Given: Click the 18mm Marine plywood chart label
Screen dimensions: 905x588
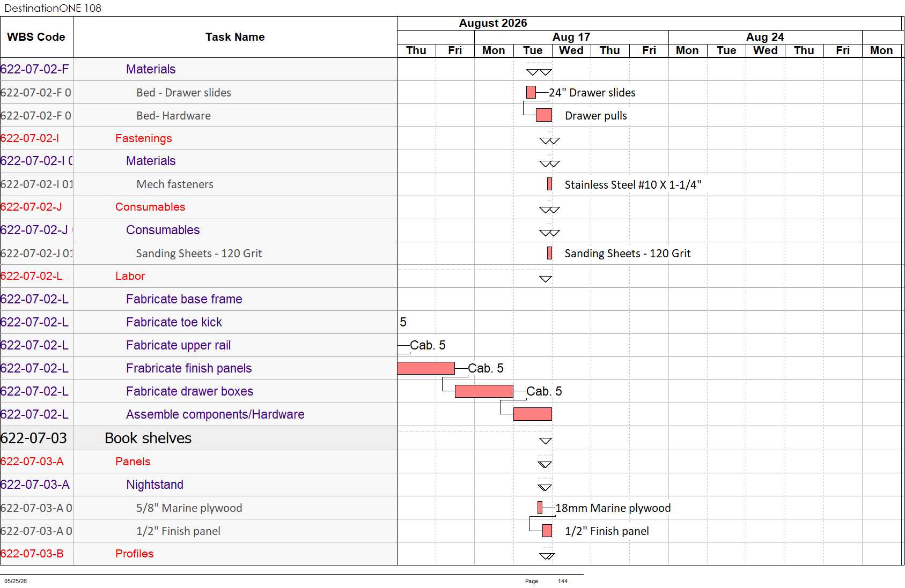Looking at the screenshot, I should click(613, 508).
